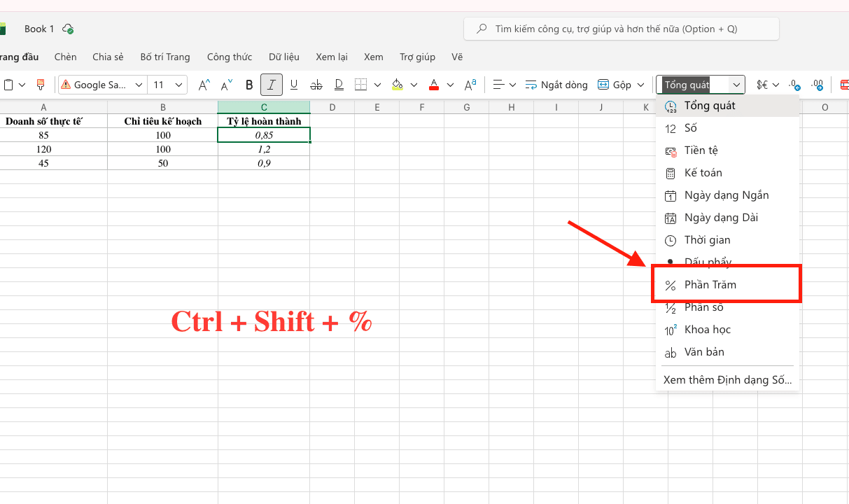Select the Phần Trăm percent format
The width and height of the screenshot is (849, 504).
(727, 285)
